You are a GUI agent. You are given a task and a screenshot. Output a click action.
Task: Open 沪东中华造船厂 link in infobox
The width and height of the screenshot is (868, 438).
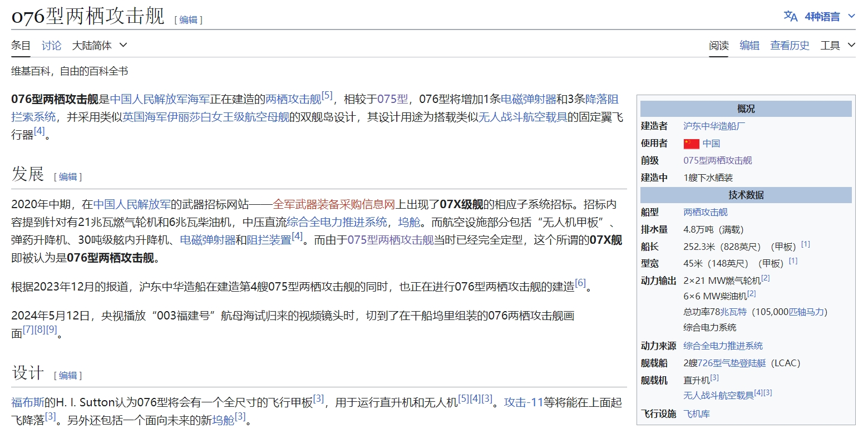[714, 126]
